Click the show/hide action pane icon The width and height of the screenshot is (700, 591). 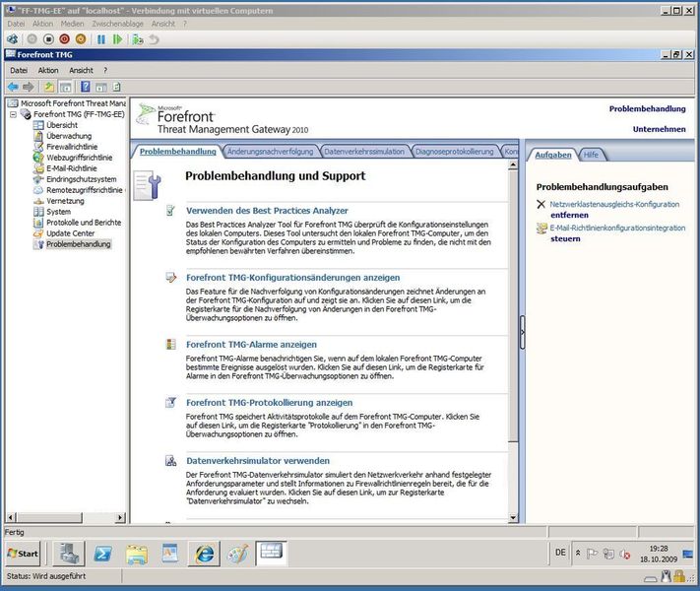click(101, 87)
